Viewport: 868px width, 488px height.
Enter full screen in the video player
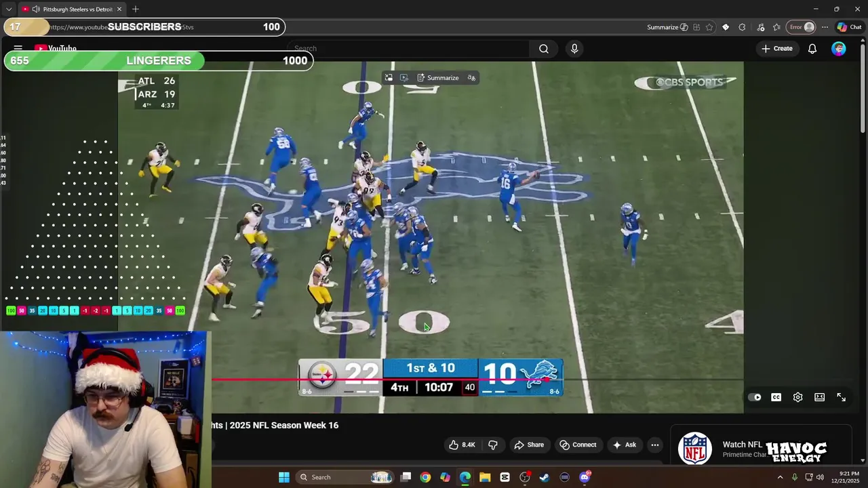[842, 397]
